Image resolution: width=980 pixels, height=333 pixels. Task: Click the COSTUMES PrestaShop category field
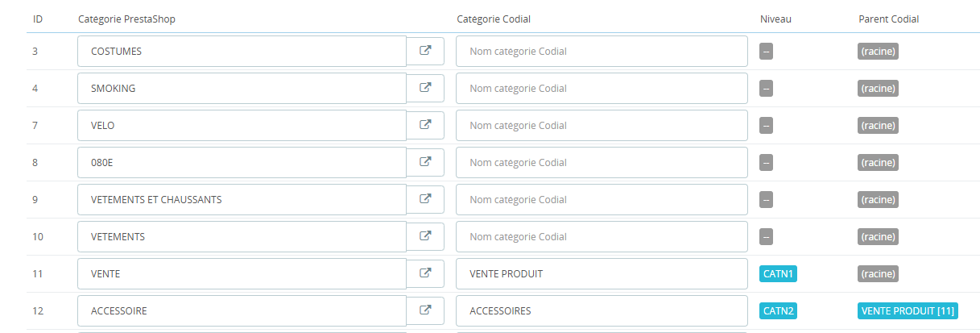242,51
